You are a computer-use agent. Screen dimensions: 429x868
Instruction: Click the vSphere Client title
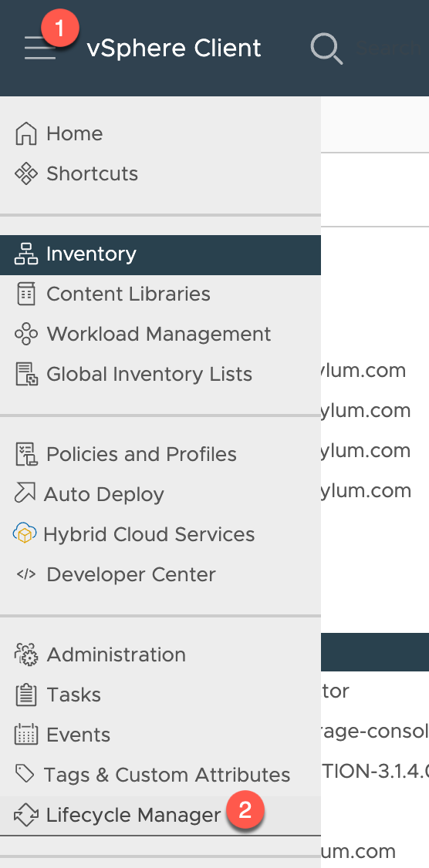click(174, 49)
